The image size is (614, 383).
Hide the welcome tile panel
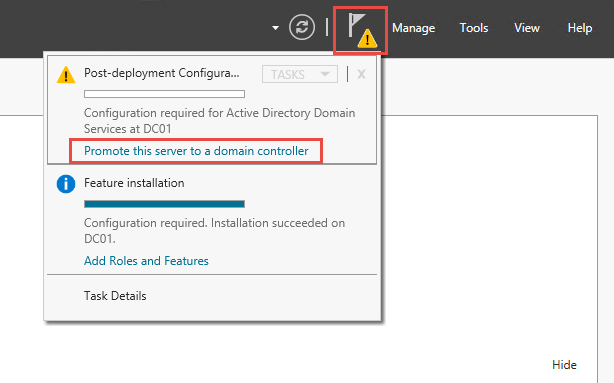564,365
